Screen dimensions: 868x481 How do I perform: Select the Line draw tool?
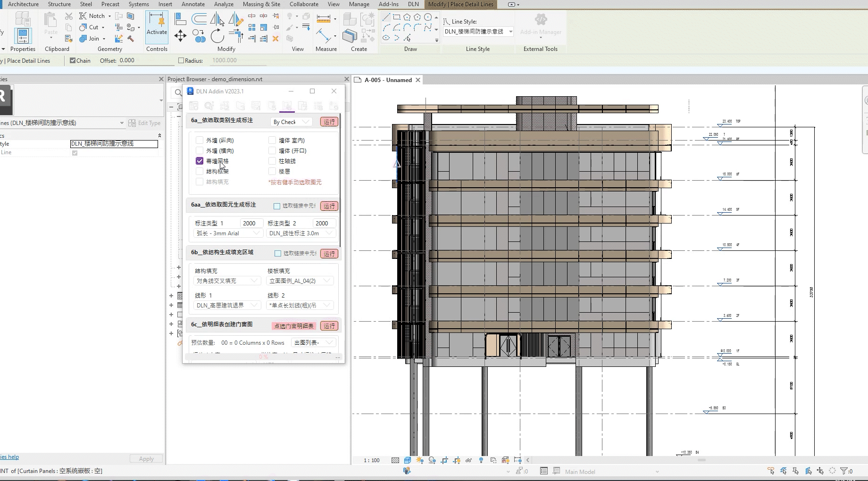point(386,17)
